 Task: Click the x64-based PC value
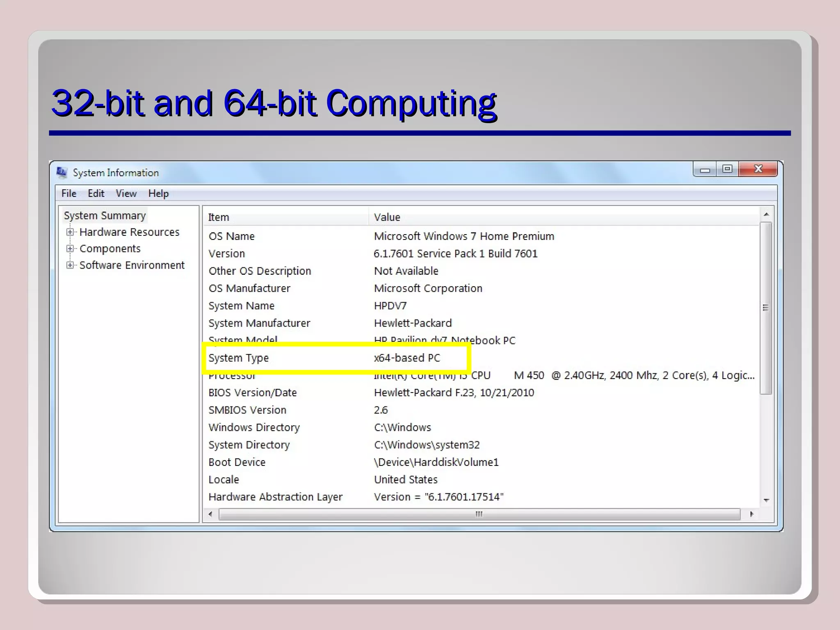407,358
